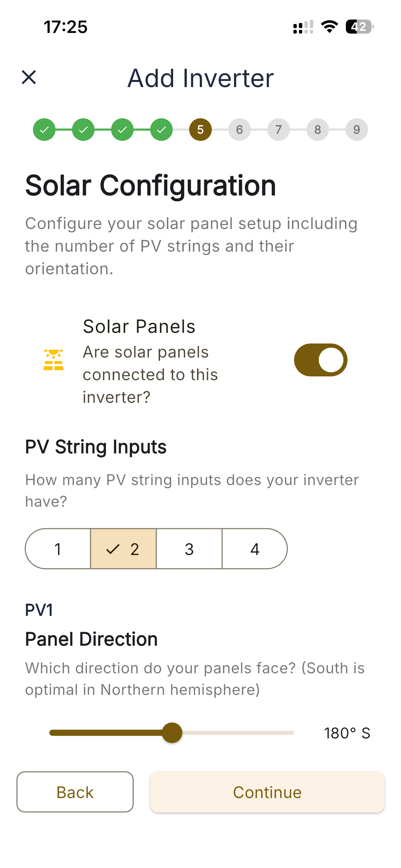Select completed step 1 checkmark circle
This screenshot has width=401, height=868.
pyautogui.click(x=44, y=130)
